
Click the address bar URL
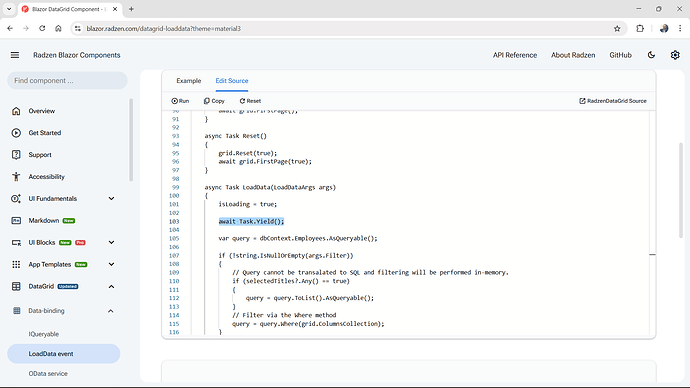[164, 29]
